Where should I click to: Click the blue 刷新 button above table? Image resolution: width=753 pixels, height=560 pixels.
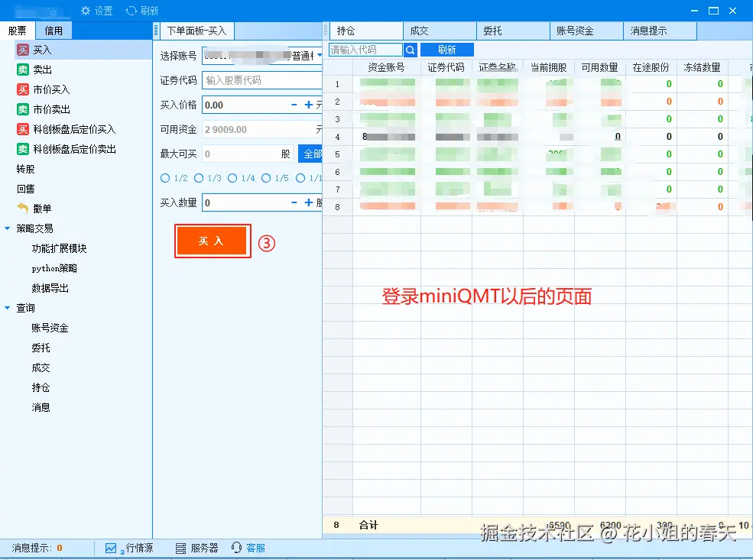click(x=447, y=50)
